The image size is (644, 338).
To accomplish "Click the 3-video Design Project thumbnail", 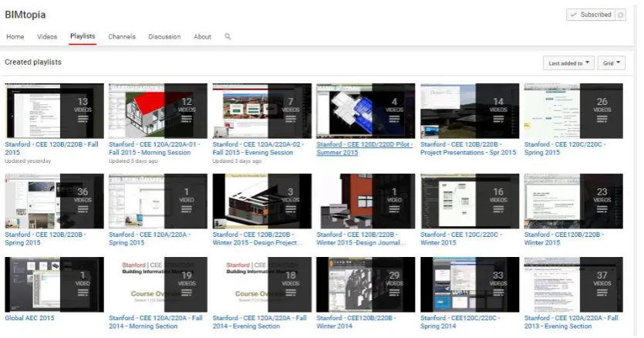I will pos(262,201).
